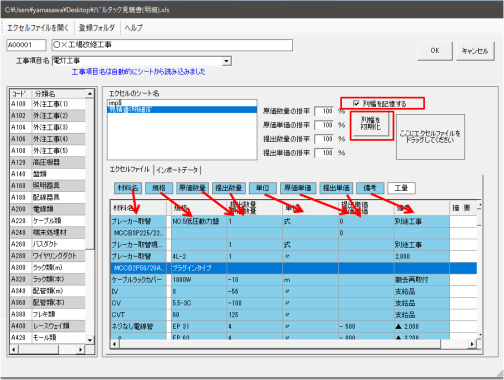Click category list scroll right arrow
This screenshot has height=380, width=504.
tap(81, 349)
